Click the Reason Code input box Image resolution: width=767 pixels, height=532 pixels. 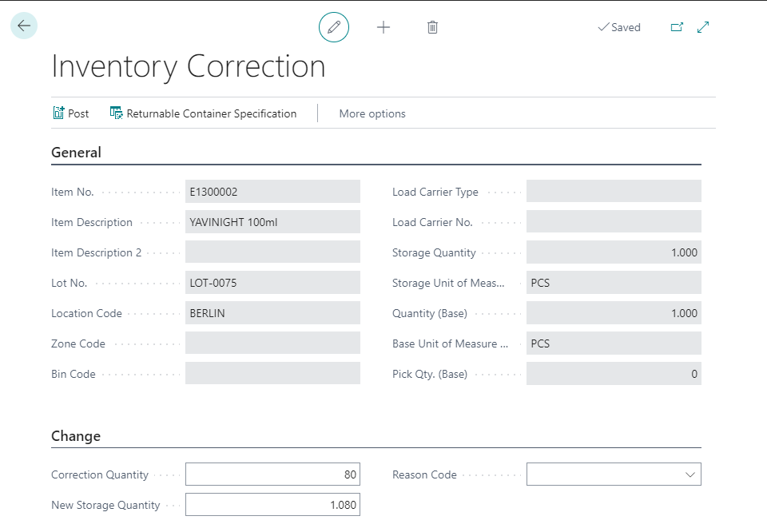click(614, 474)
